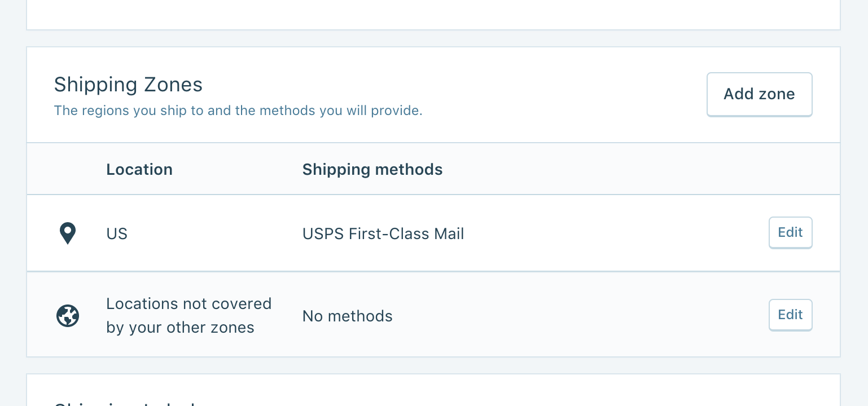The width and height of the screenshot is (868, 406).
Task: Click the Location column header
Action: (139, 169)
